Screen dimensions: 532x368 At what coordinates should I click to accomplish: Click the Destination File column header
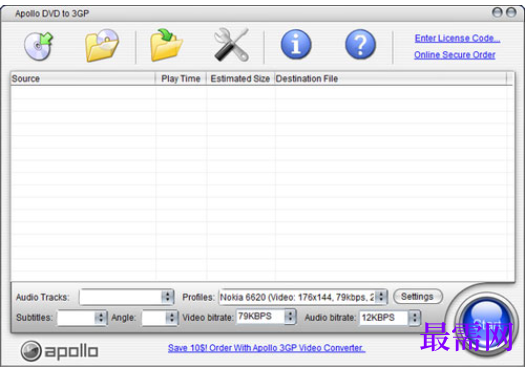tap(390, 79)
